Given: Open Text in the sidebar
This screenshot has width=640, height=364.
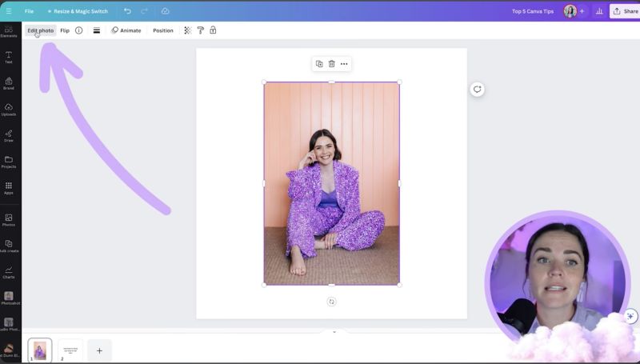Looking at the screenshot, I should [x=9, y=58].
